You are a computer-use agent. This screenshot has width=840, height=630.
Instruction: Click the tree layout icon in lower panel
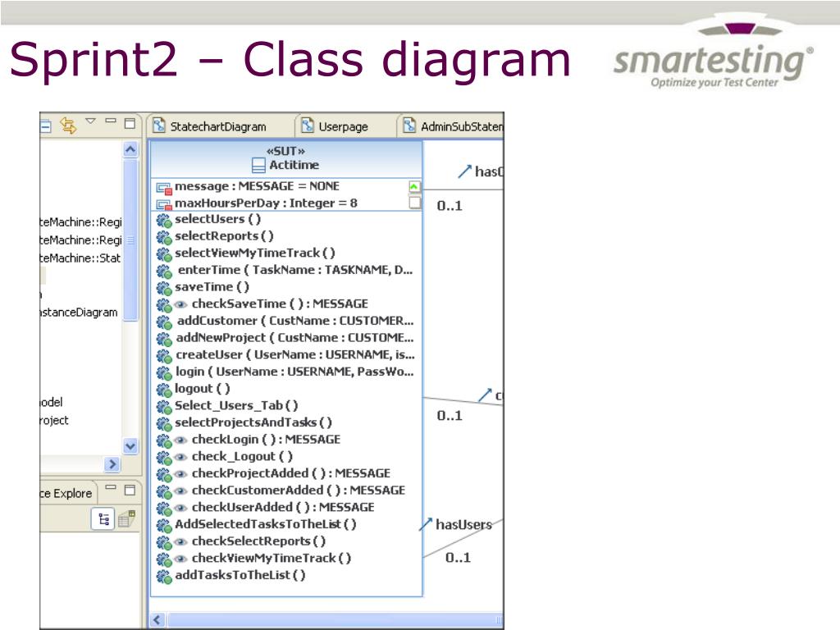(x=103, y=519)
